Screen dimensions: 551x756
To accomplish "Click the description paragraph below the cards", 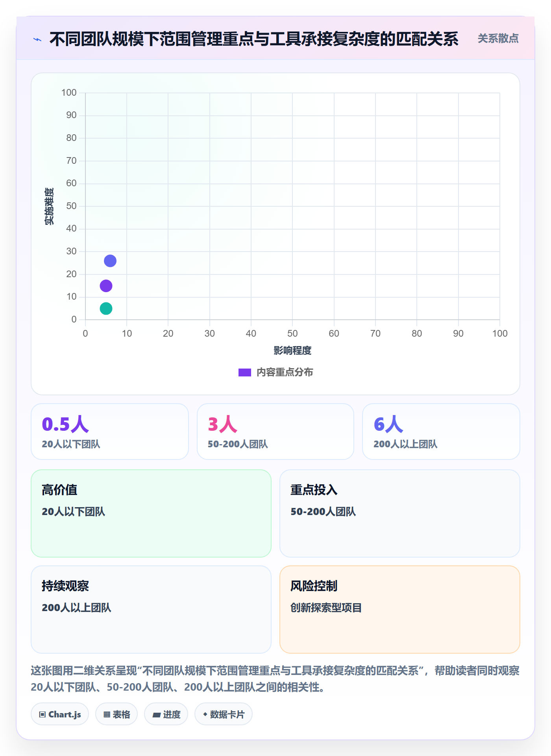I will (x=275, y=679).
